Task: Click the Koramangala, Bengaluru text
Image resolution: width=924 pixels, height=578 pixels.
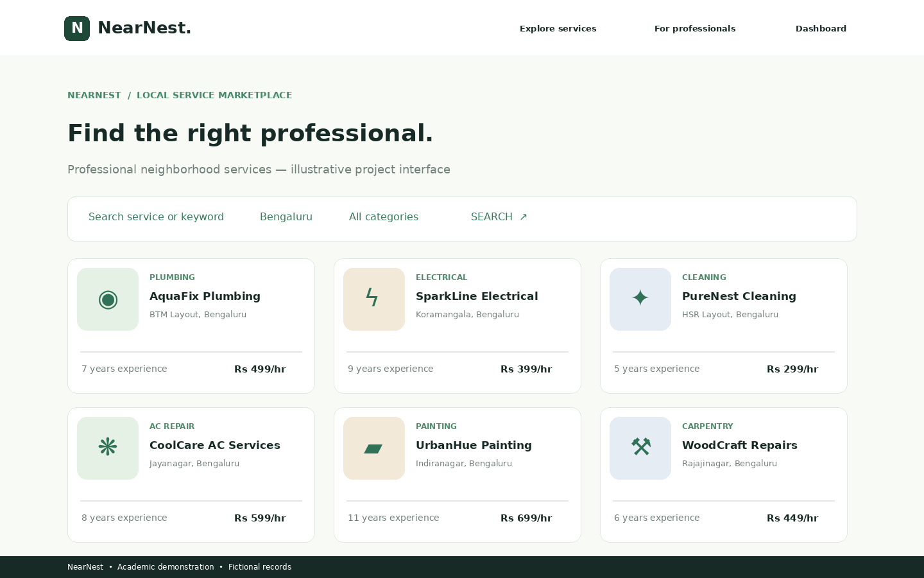Action: click(x=467, y=315)
